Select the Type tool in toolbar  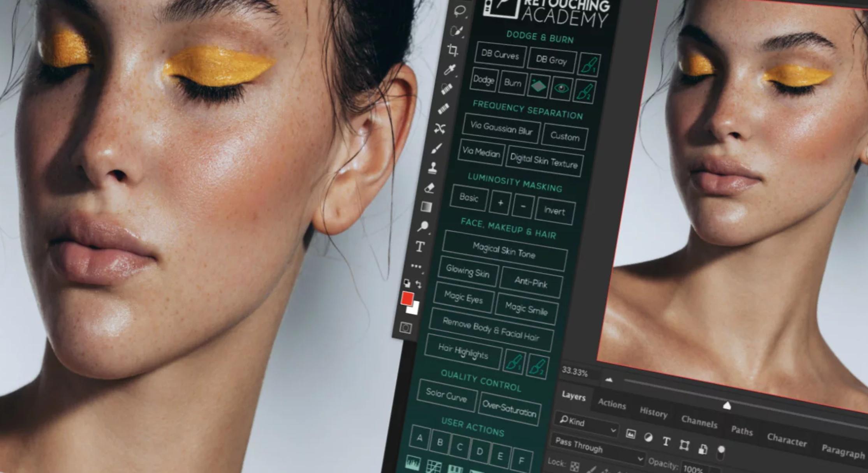pyautogui.click(x=420, y=247)
